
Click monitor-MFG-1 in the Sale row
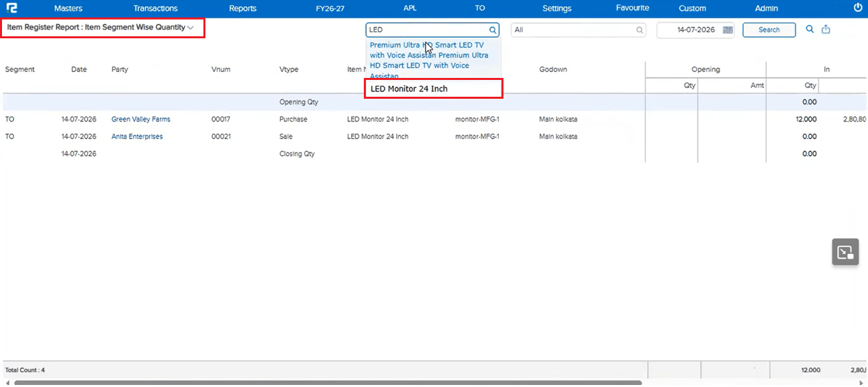pos(477,136)
